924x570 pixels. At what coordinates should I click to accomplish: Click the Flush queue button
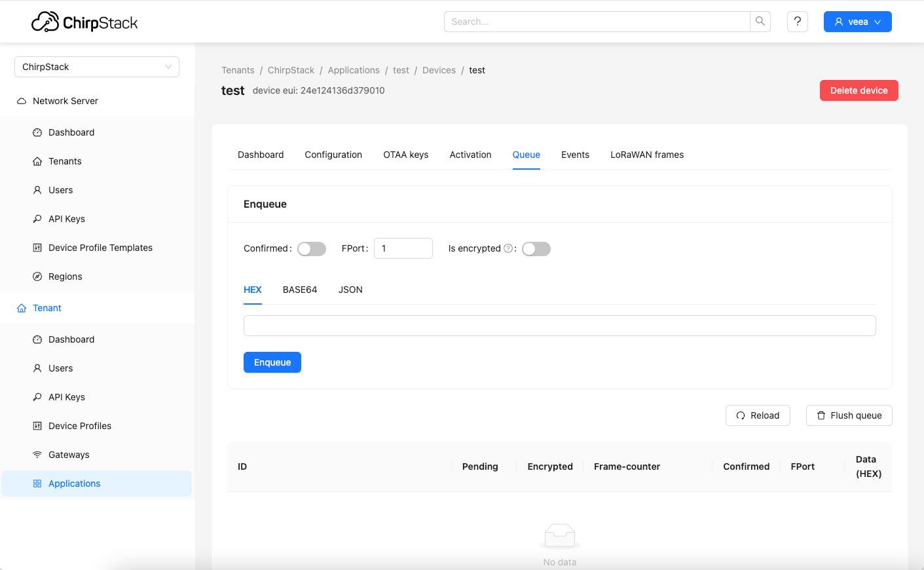tap(849, 415)
